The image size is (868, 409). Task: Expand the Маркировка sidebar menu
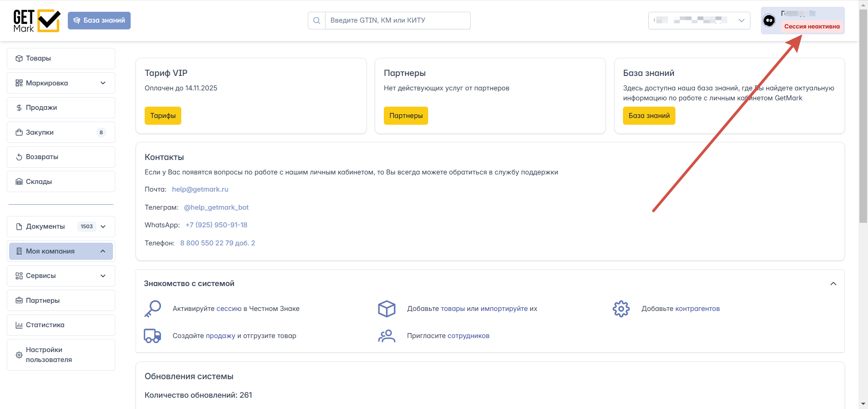61,83
